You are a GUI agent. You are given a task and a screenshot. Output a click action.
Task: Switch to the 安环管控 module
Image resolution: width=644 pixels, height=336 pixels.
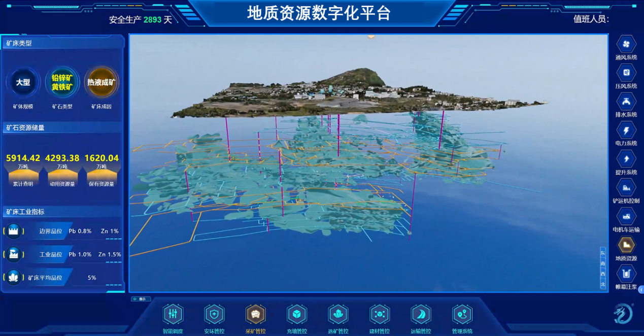(x=214, y=315)
